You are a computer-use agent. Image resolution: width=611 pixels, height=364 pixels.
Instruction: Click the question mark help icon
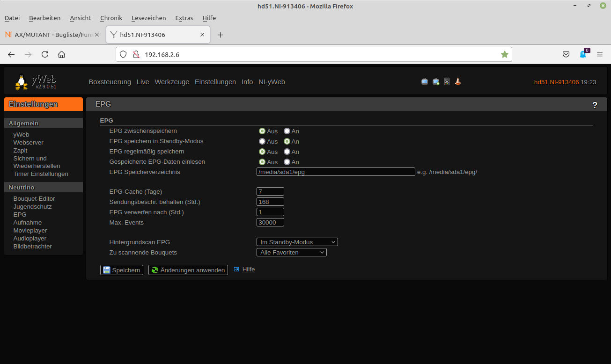pyautogui.click(x=595, y=105)
